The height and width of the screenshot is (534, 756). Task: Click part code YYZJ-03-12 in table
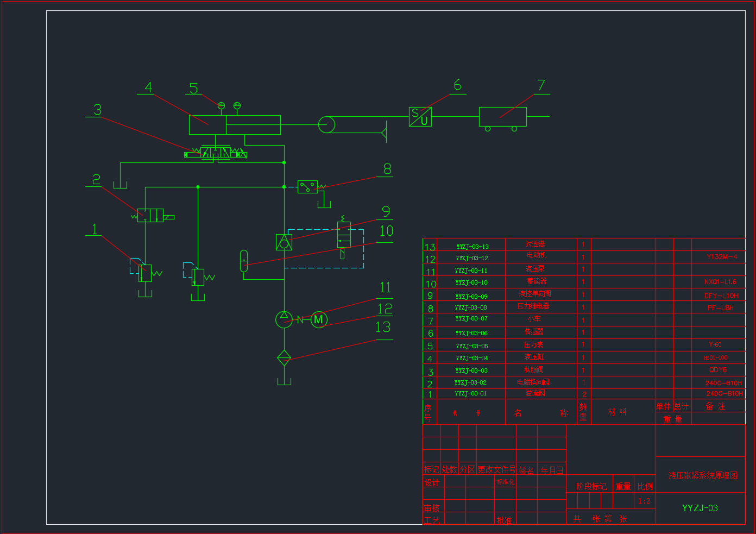coord(471,258)
